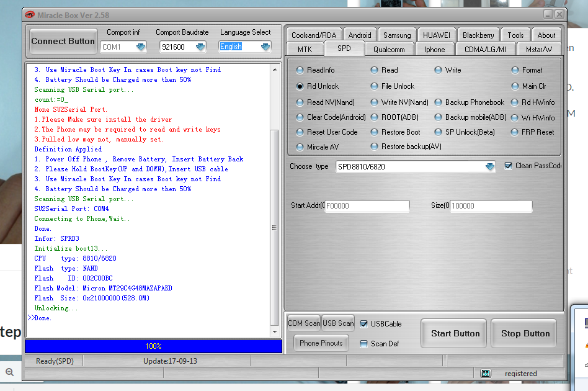This screenshot has width=588, height=391.
Task: Click the Update:17-09-13 status text
Action: pos(170,361)
